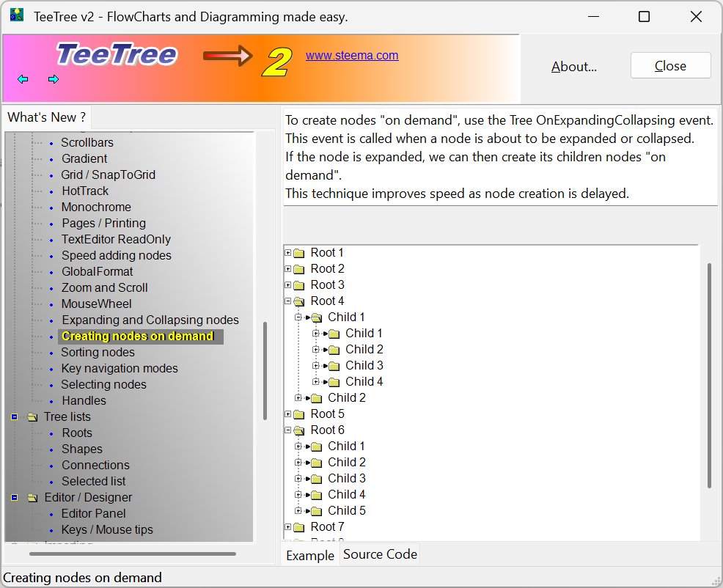
Task: Click the Root 7 folder icon
Action: tap(299, 528)
